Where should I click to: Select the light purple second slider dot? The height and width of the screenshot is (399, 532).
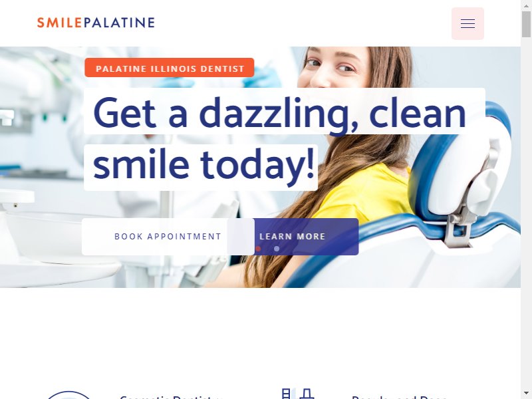pyautogui.click(x=277, y=249)
